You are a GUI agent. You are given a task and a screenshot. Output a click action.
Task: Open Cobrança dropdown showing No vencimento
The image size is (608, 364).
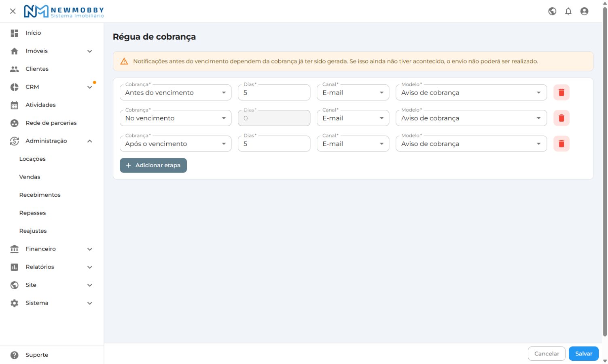click(176, 118)
